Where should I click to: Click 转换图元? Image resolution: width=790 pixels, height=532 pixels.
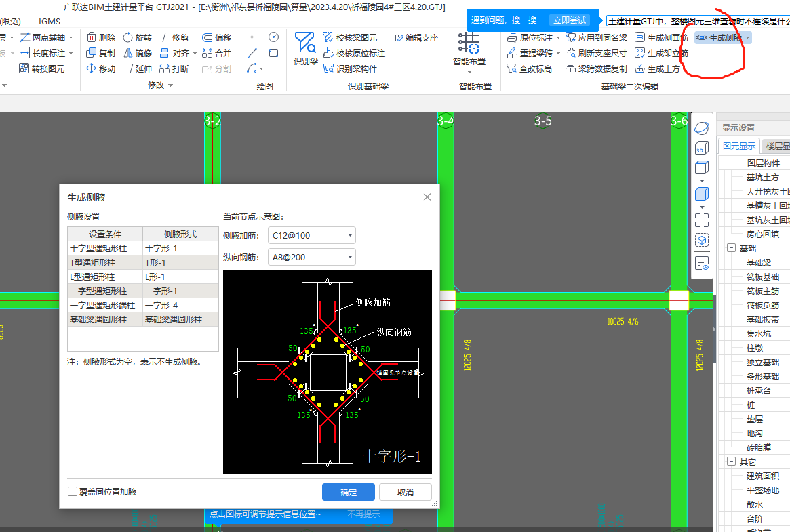pos(42,69)
